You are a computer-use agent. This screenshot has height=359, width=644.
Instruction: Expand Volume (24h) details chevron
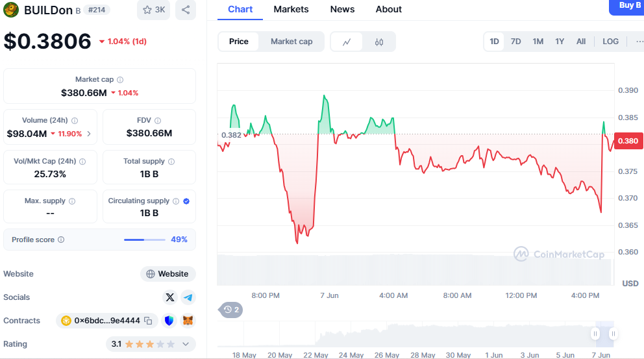[x=89, y=134]
